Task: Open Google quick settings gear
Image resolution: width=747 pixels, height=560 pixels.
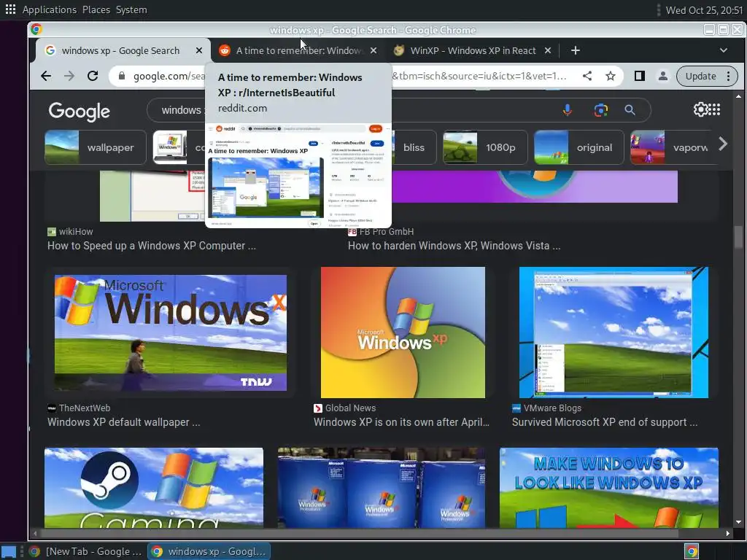Action: point(700,109)
